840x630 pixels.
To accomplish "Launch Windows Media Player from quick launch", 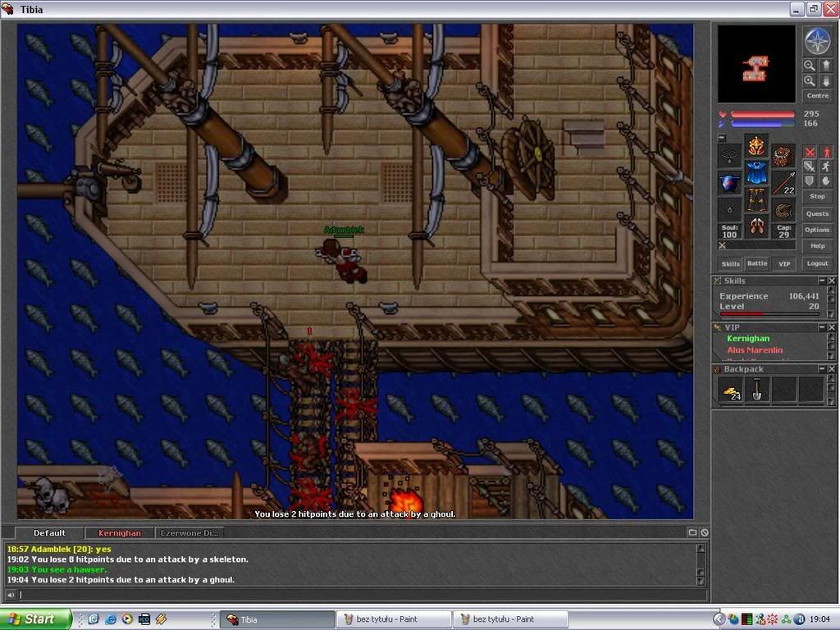I will click(127, 619).
